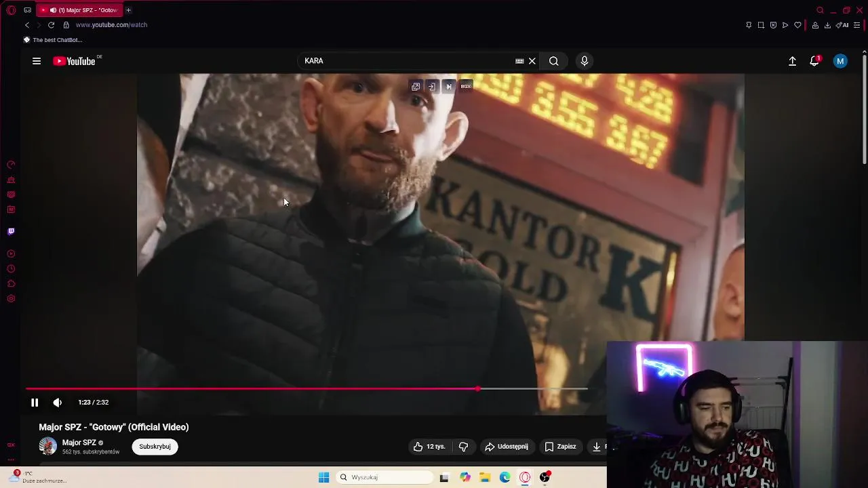Click the page vertical scrollbar
Viewport: 868px width, 488px height.
[x=865, y=108]
